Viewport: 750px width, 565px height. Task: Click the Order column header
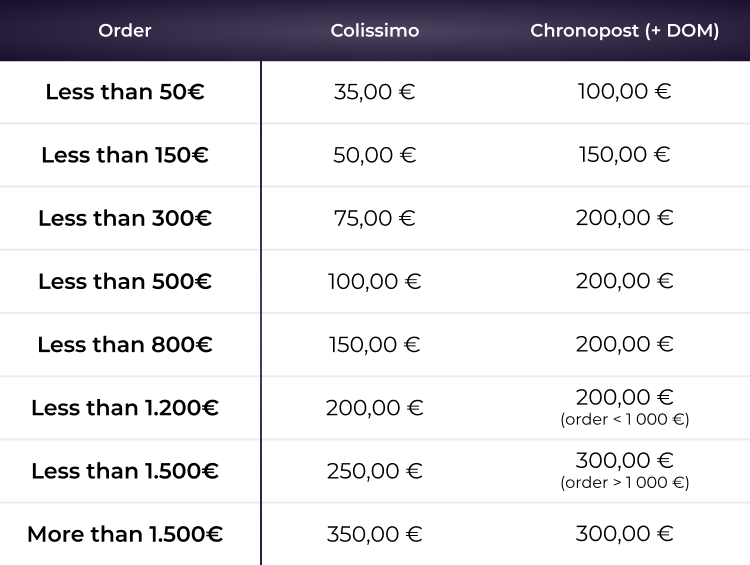pos(125,31)
